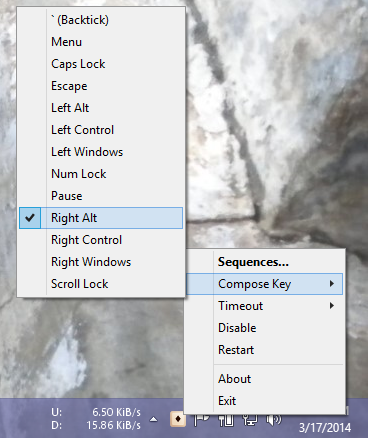The height and width of the screenshot is (438, 368).
Task: Exit the application via menu
Action: click(x=265, y=401)
